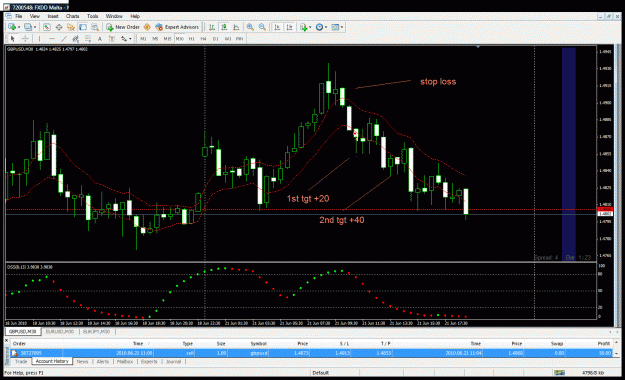Image resolution: width=625 pixels, height=380 pixels.
Task: Open the Mailbox tab in Terminal
Action: (125, 362)
